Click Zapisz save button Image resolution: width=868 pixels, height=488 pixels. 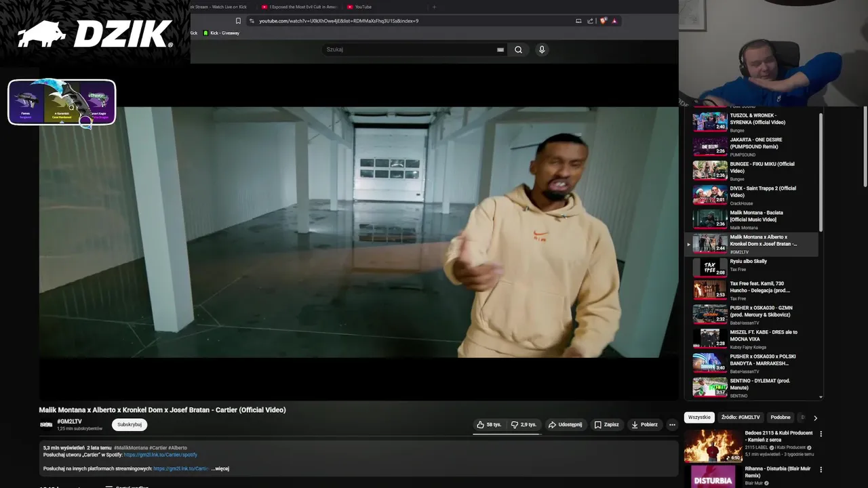(x=606, y=424)
